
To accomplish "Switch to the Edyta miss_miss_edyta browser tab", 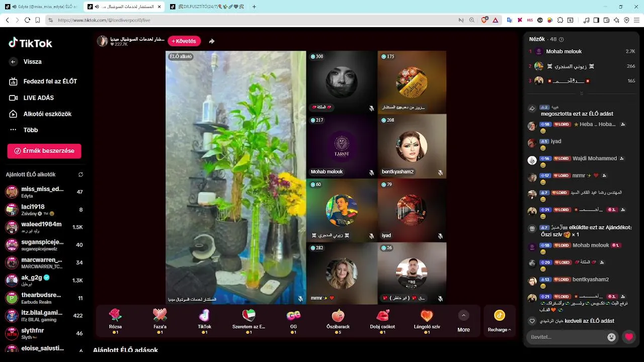I will 41,7.
